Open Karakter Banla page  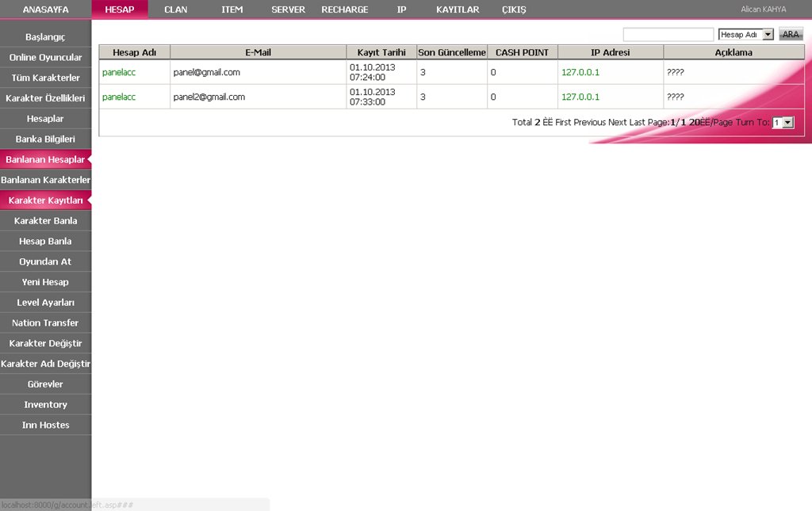[45, 221]
